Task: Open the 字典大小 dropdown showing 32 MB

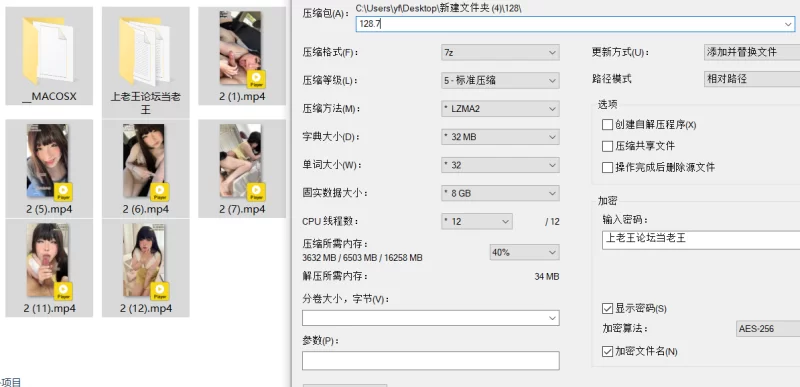Action: (500, 137)
